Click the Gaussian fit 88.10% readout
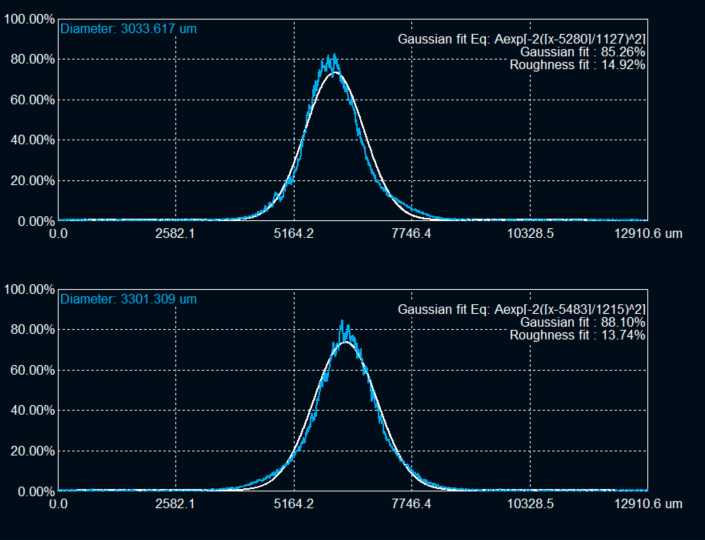Screen dimensions: 705x540 (x=583, y=322)
